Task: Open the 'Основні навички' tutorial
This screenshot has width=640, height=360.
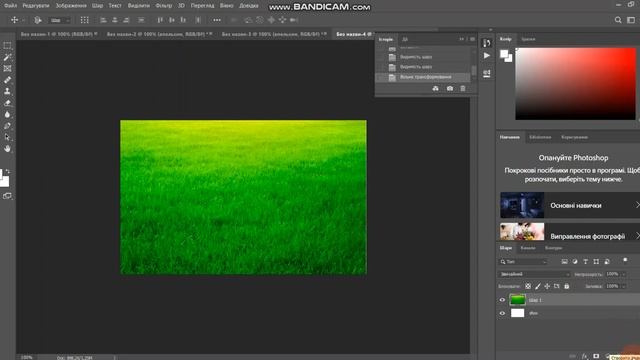Action: point(570,205)
